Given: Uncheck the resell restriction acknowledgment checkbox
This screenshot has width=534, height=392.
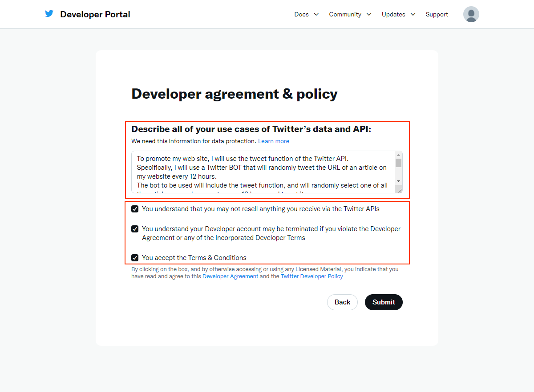Looking at the screenshot, I should [135, 208].
